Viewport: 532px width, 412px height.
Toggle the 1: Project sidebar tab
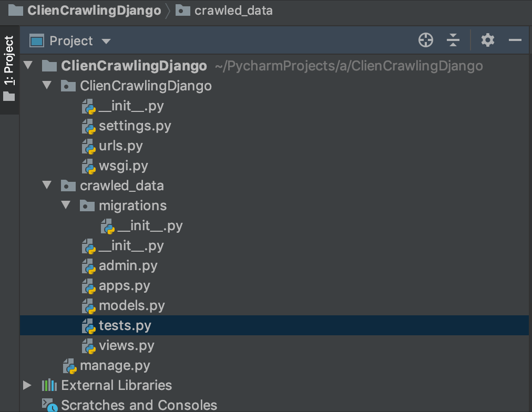tap(9, 69)
